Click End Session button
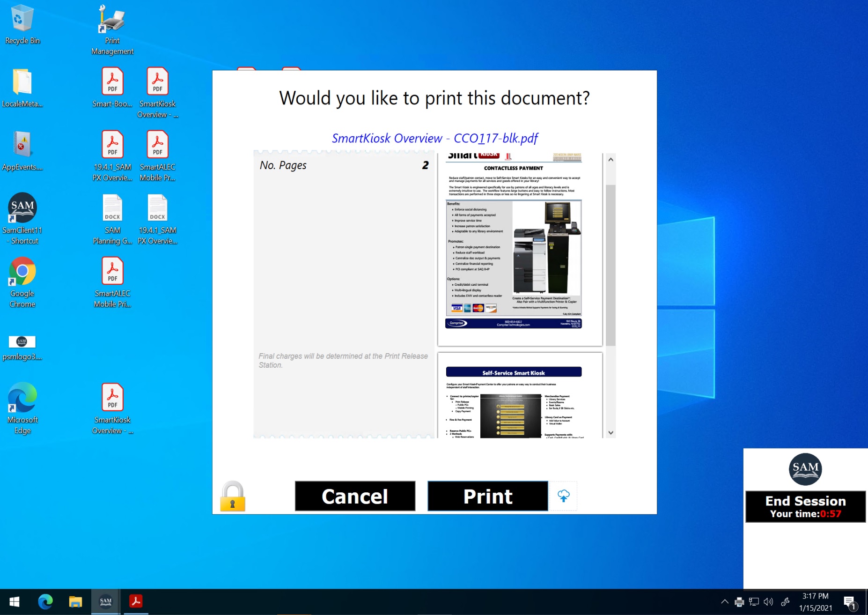 click(x=805, y=506)
